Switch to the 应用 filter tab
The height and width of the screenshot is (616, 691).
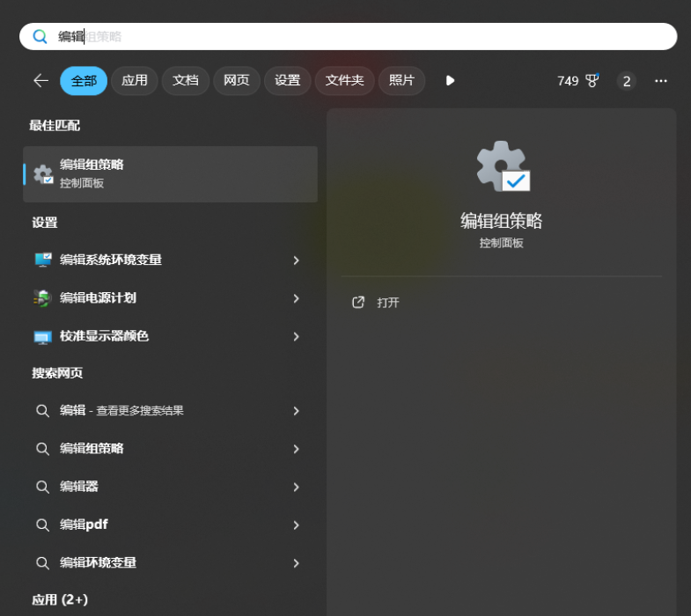(x=135, y=81)
